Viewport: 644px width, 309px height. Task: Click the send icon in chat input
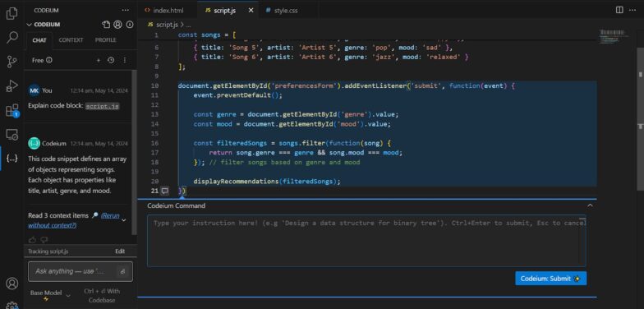[122, 271]
